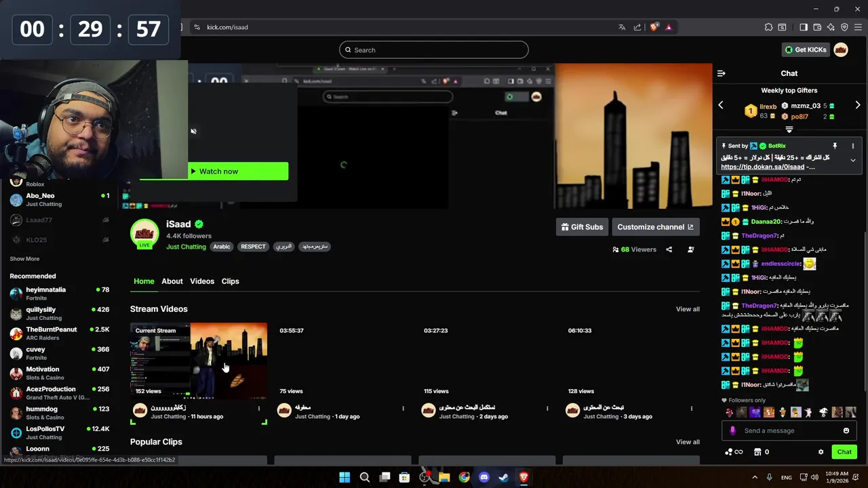Screen dimensions: 868x488
Task: Open Brave VPN shield icon
Action: [x=844, y=27]
